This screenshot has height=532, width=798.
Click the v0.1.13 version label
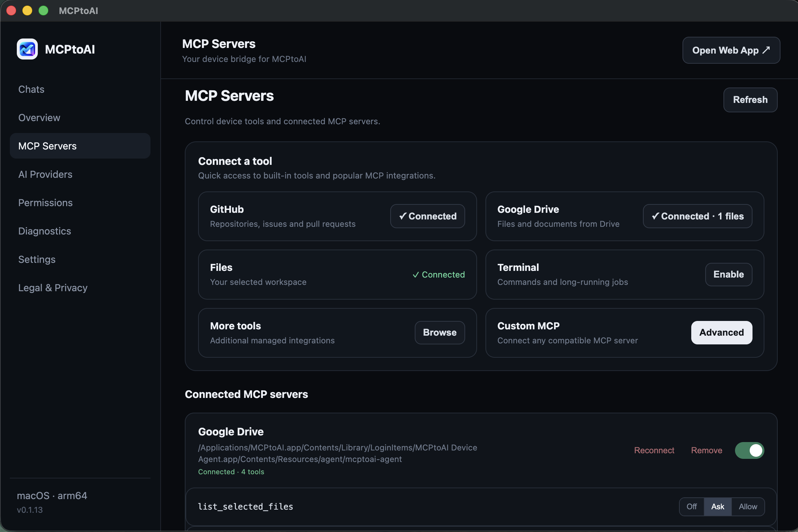pyautogui.click(x=30, y=510)
